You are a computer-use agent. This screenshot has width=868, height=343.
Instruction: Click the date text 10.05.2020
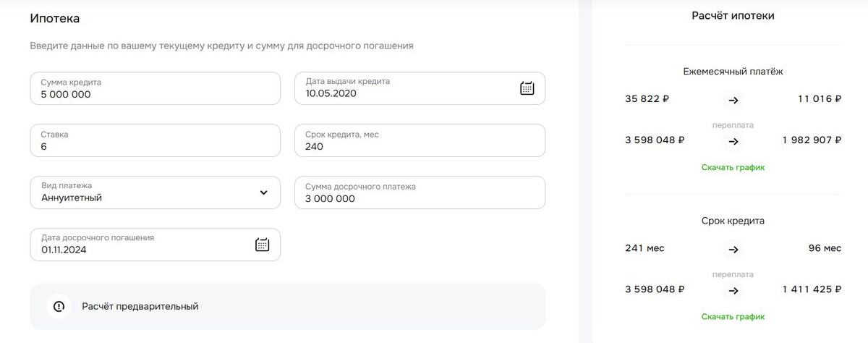click(x=331, y=94)
